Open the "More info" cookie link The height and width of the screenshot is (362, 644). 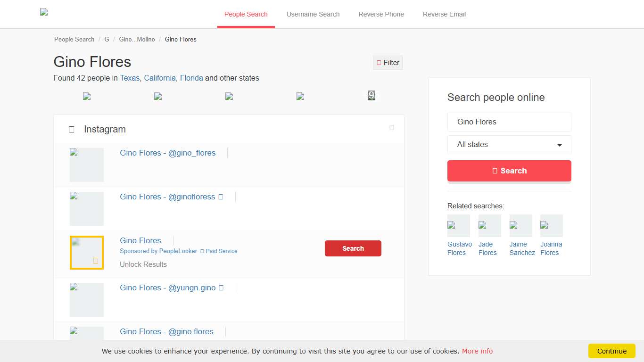coord(477,351)
